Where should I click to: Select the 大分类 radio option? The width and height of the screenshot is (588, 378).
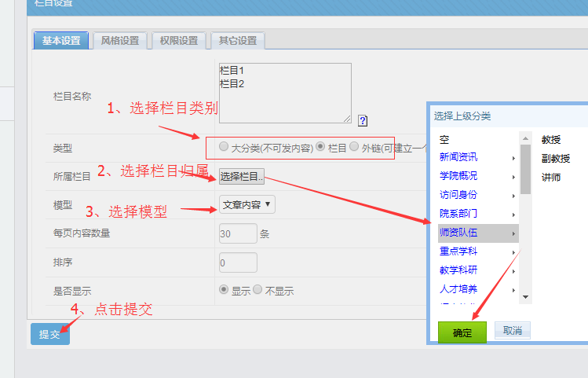[x=225, y=147]
